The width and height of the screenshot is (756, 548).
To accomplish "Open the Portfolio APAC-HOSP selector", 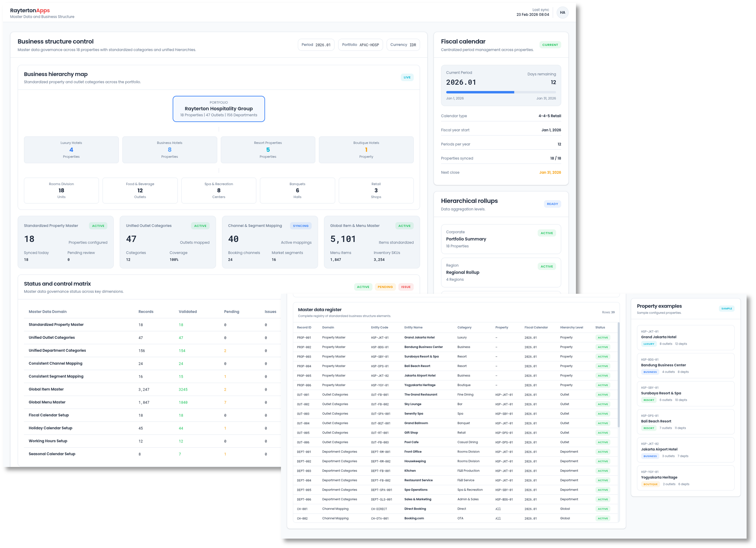I will click(x=360, y=45).
